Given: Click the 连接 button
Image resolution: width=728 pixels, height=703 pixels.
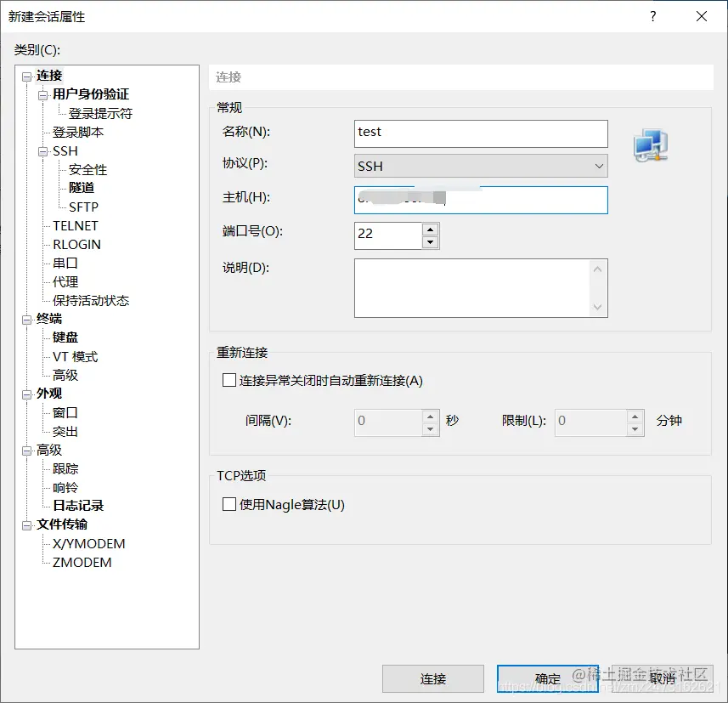Looking at the screenshot, I should [433, 678].
